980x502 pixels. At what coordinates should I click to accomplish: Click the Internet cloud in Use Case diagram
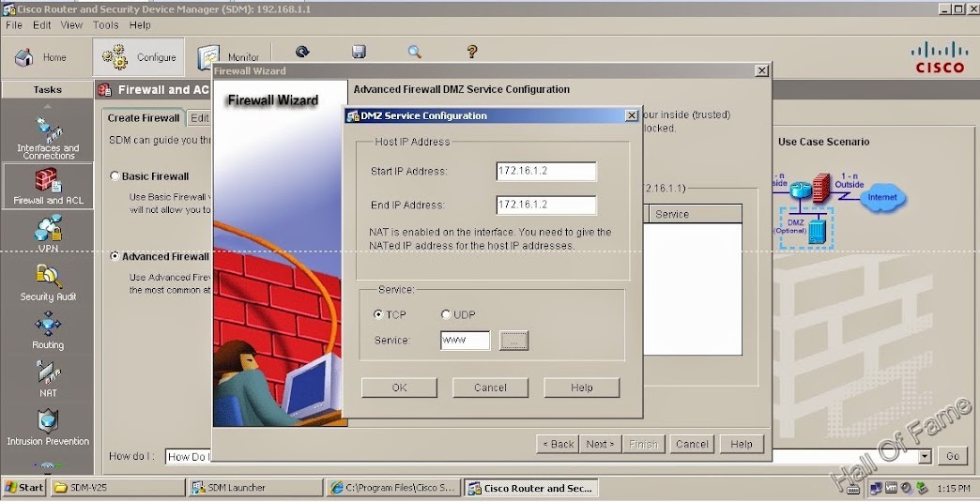[x=881, y=197]
